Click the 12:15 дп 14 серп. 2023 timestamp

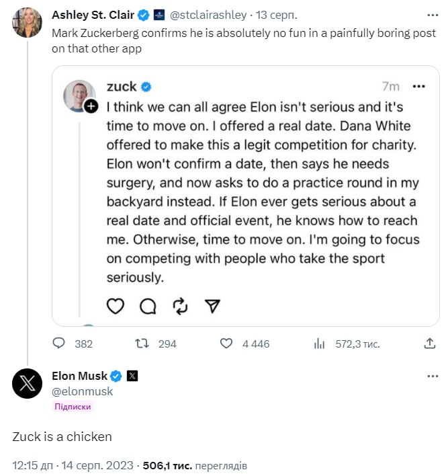tap(74, 465)
